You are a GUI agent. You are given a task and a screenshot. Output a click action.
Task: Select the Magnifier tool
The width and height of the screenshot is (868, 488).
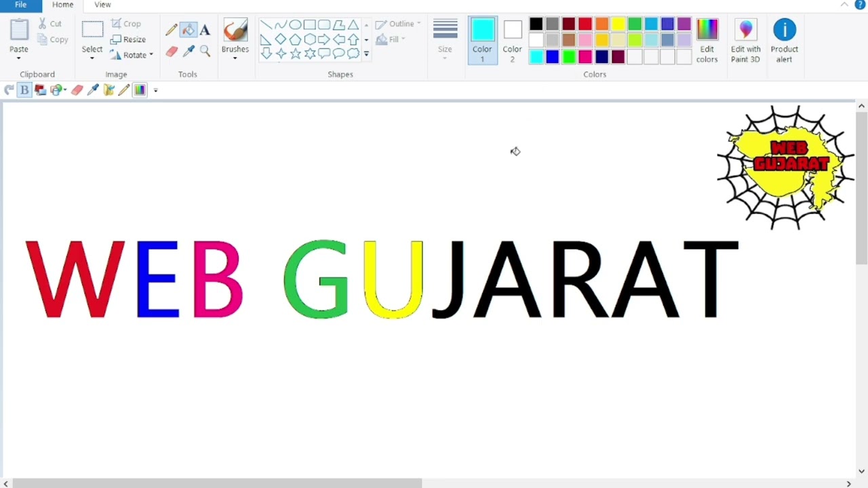205,52
